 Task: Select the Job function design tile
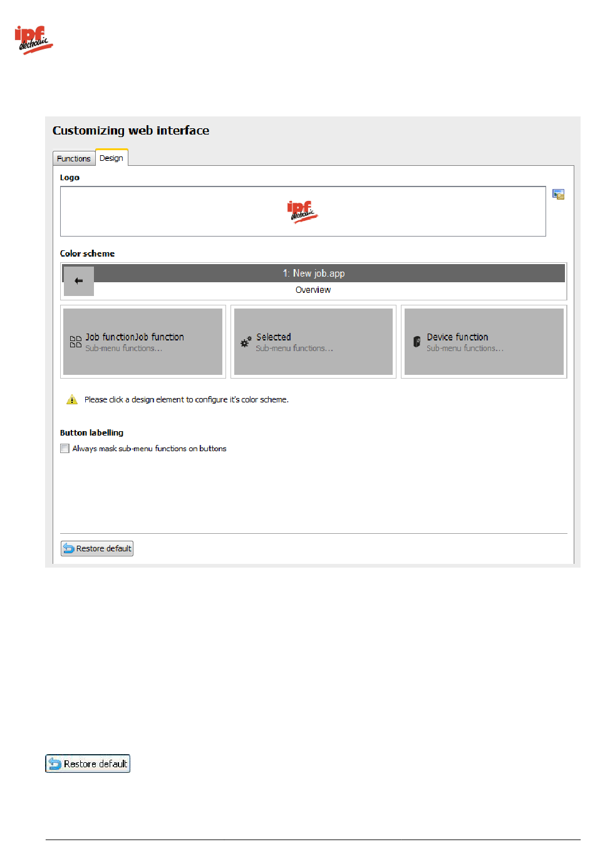[143, 342]
